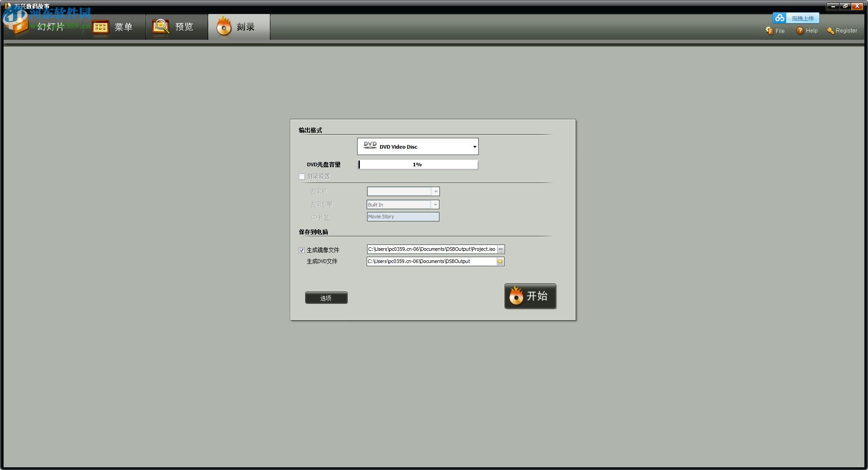This screenshot has height=470, width=868.
Task: Open the File menu
Action: (x=775, y=31)
